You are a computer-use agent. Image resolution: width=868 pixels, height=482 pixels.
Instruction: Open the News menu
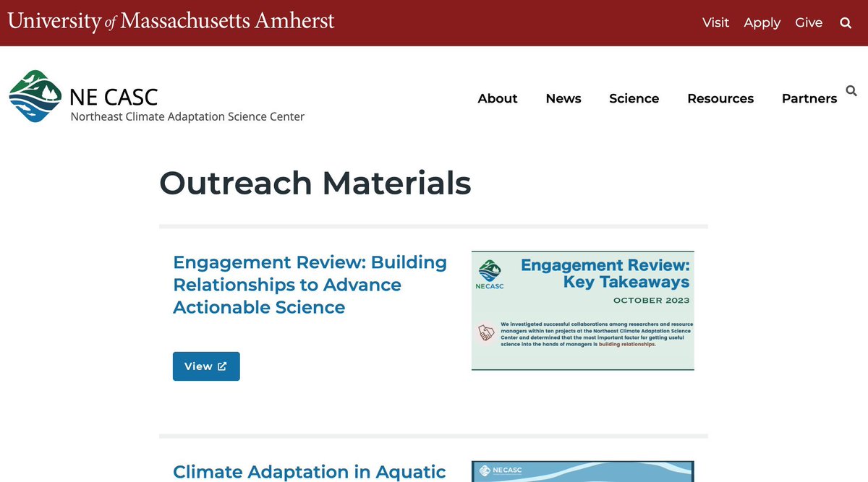tap(563, 98)
